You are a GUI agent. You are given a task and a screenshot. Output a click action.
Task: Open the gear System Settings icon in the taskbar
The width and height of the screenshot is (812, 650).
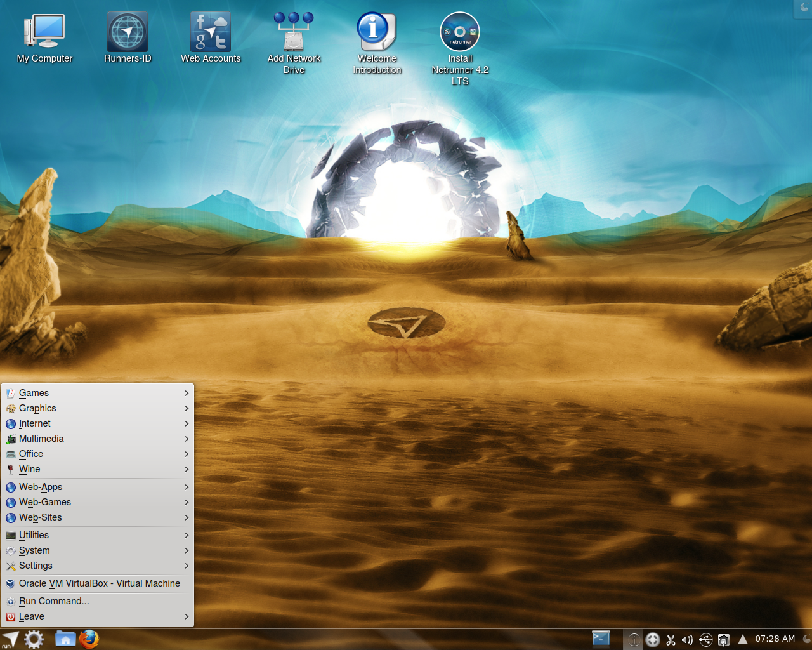coord(34,639)
